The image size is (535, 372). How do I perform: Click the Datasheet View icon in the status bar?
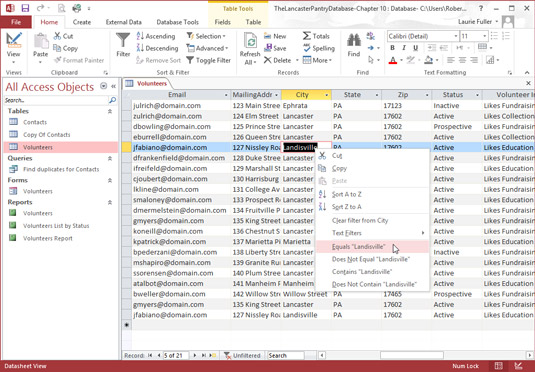[498, 366]
